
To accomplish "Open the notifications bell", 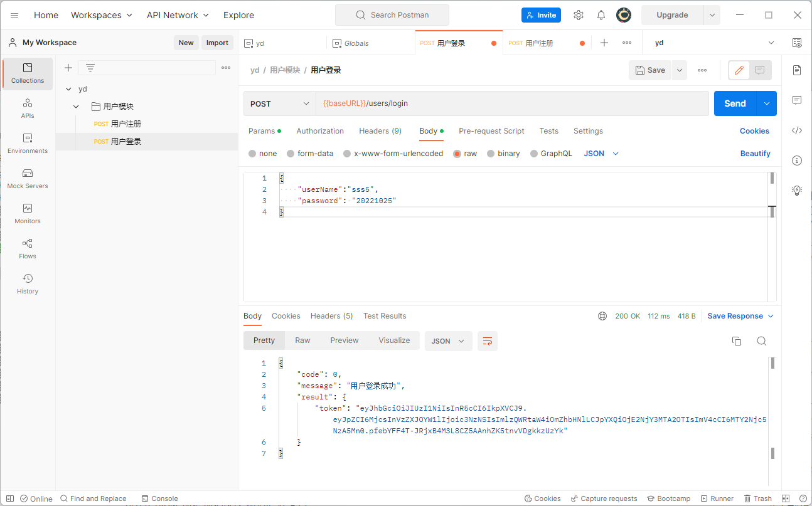I will click(601, 15).
